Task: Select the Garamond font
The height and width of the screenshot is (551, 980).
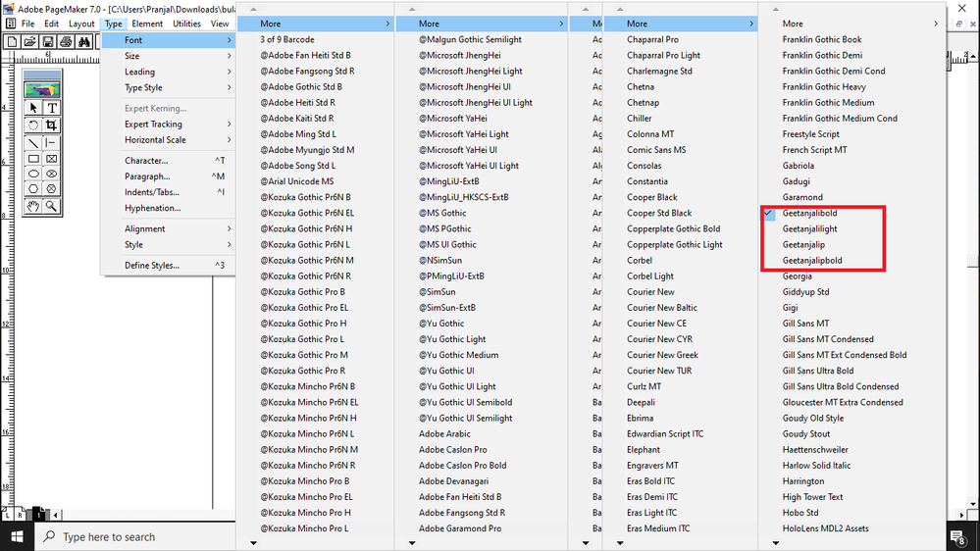Action: (x=802, y=197)
